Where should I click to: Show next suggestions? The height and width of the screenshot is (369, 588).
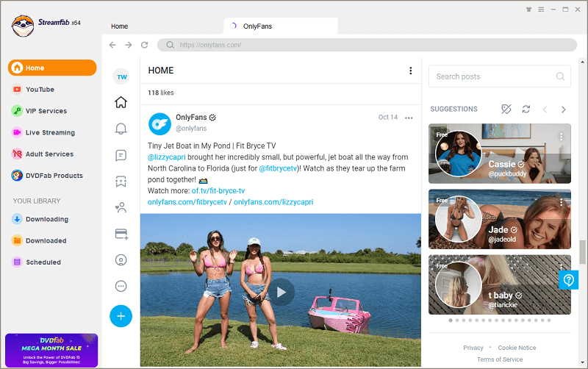(x=563, y=110)
